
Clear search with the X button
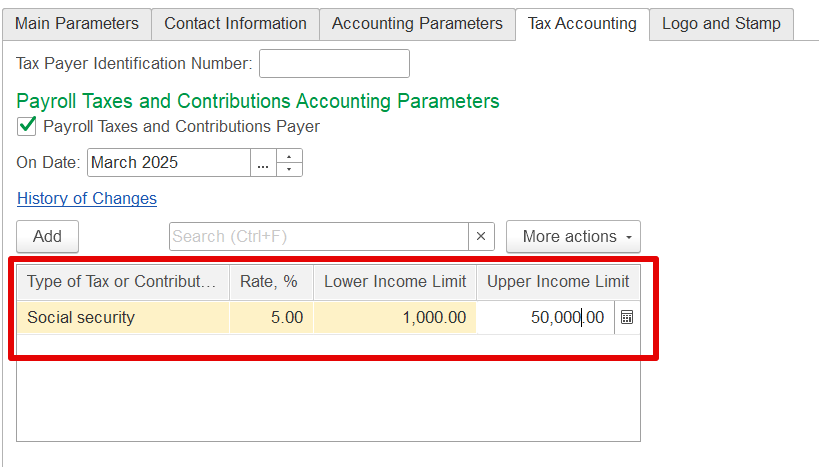click(481, 236)
